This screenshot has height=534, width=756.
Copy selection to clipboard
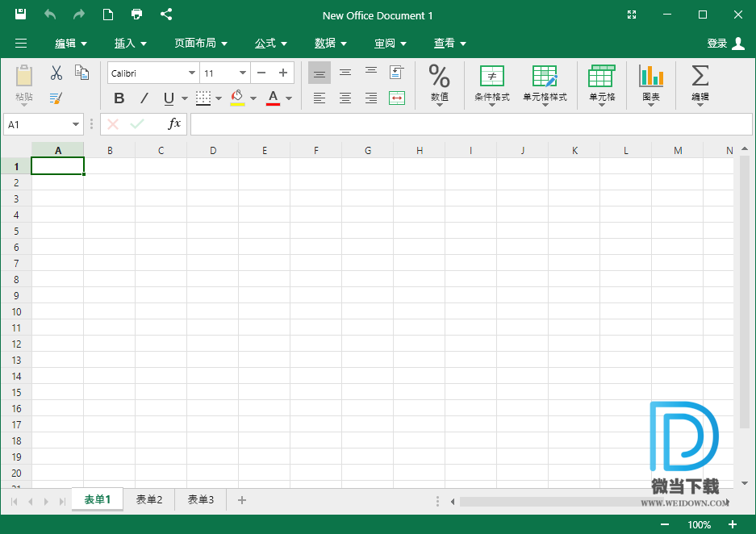click(81, 73)
